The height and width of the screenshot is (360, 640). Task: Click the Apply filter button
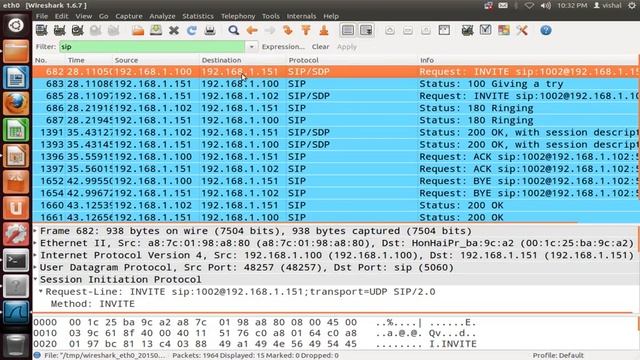click(x=347, y=47)
